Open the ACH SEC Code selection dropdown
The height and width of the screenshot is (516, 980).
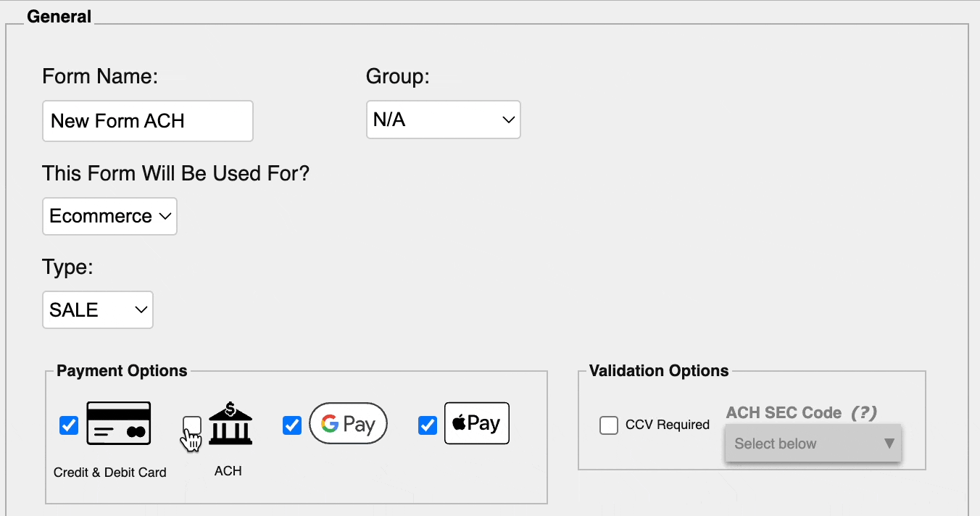[x=813, y=444]
